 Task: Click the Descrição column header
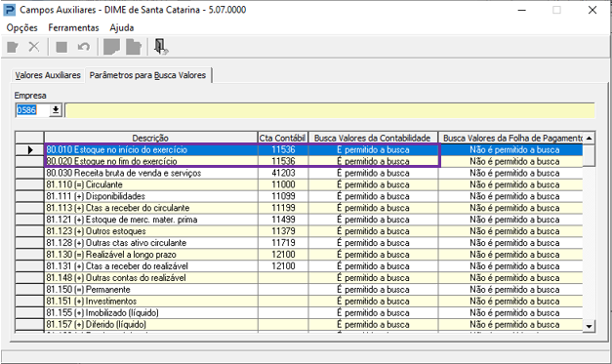tap(150, 138)
